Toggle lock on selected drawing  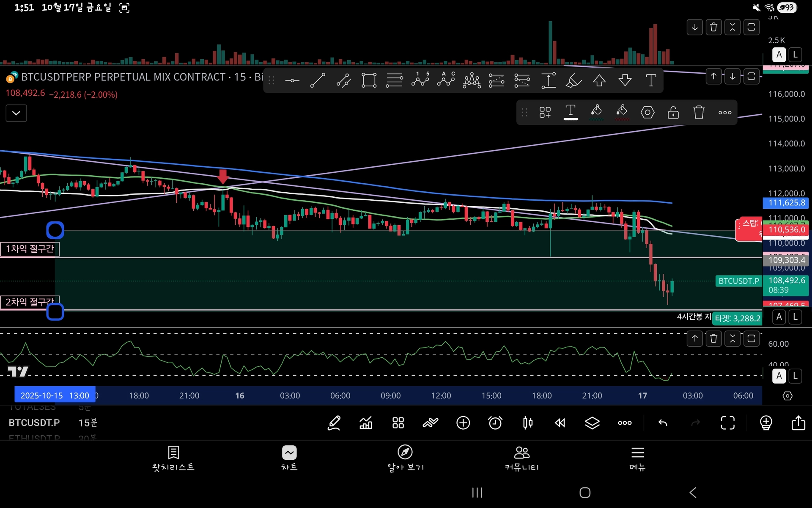[x=673, y=113]
